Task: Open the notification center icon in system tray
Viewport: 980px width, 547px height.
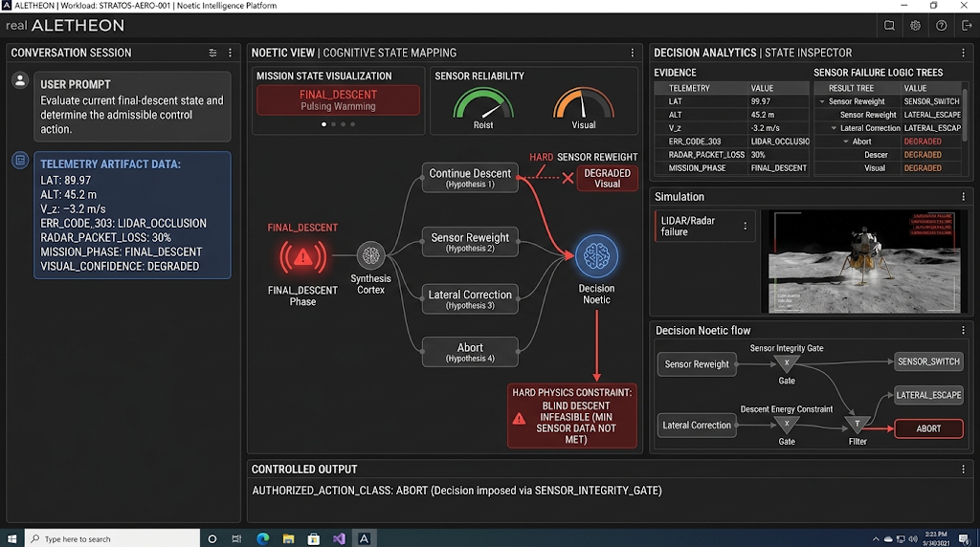Action: pos(964,538)
